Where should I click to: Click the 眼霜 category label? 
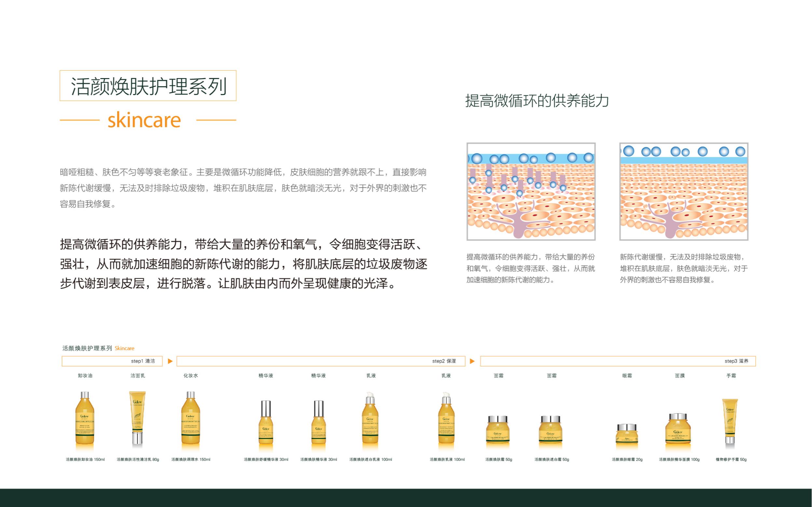pos(628,376)
